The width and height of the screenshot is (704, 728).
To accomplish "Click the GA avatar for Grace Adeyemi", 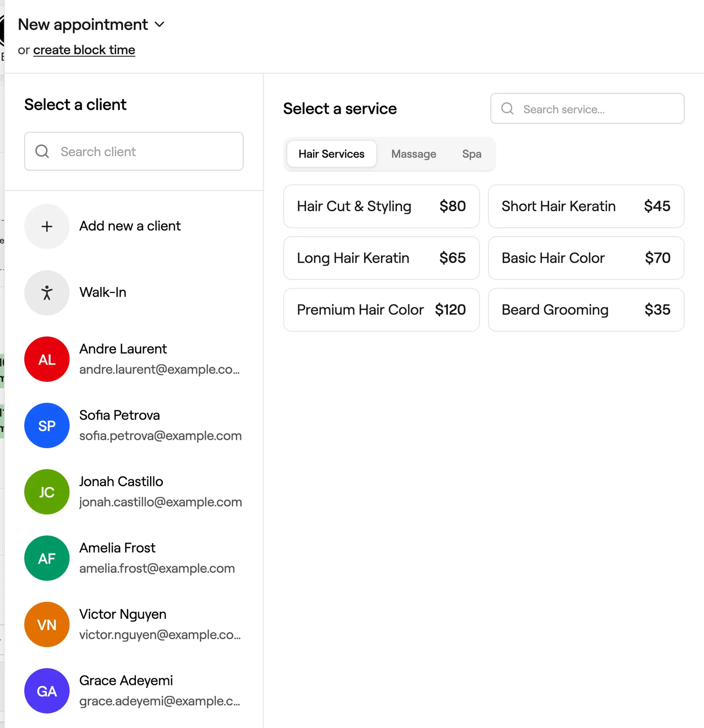I will (47, 691).
